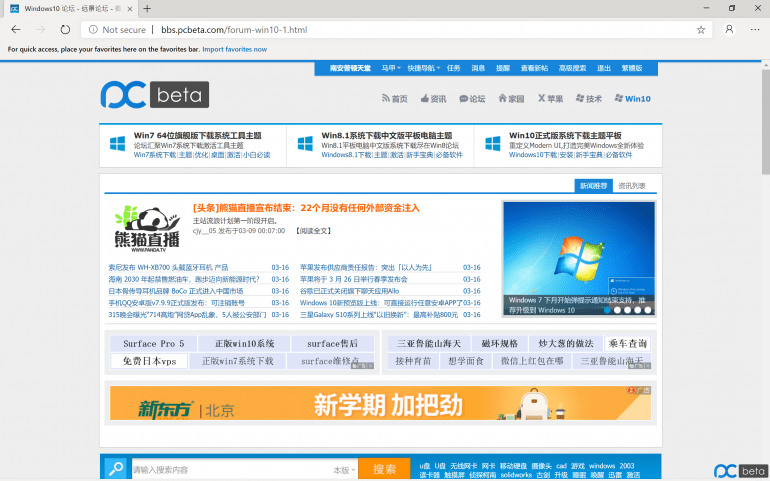Viewport: 770px width, 481px height.
Task: Open the Not secure site info icon
Action: point(93,29)
